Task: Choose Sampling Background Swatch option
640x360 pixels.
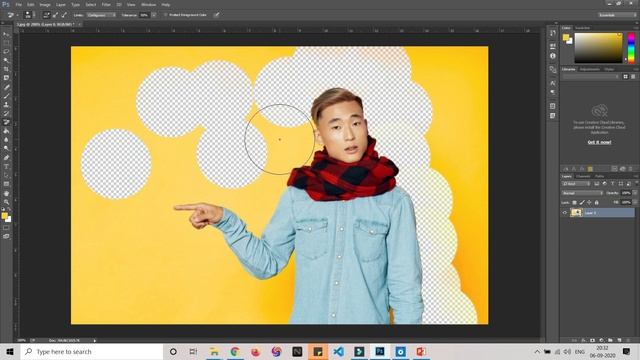Action: coord(64,15)
